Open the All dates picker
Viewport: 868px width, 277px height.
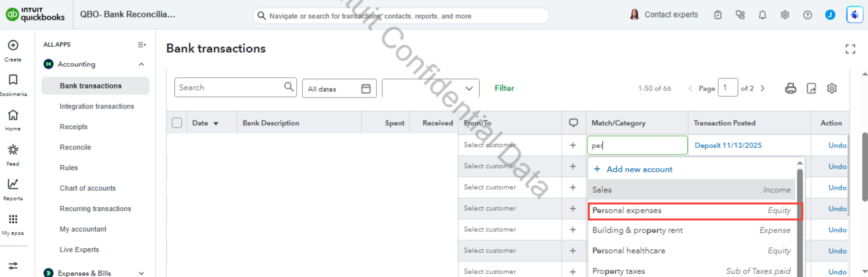pyautogui.click(x=339, y=89)
